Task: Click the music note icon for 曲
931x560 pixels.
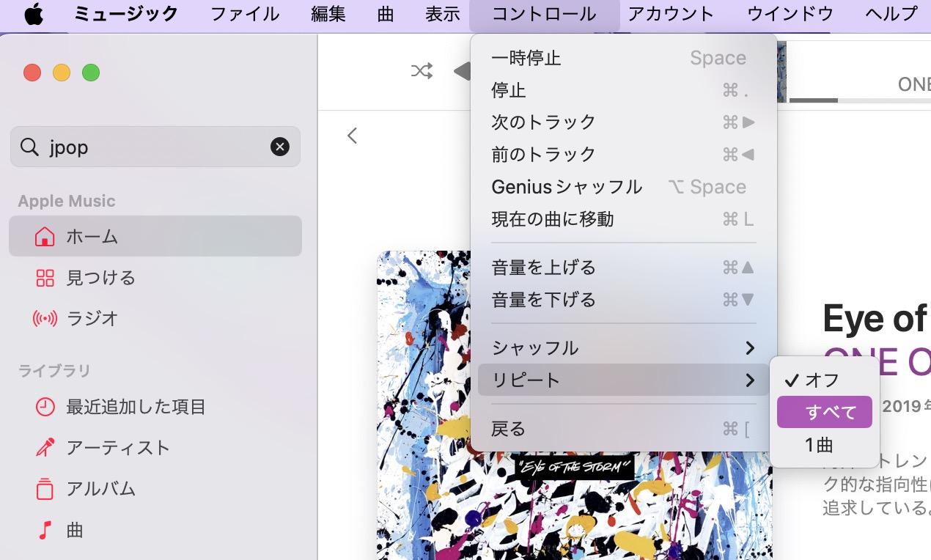Action: coord(45,530)
